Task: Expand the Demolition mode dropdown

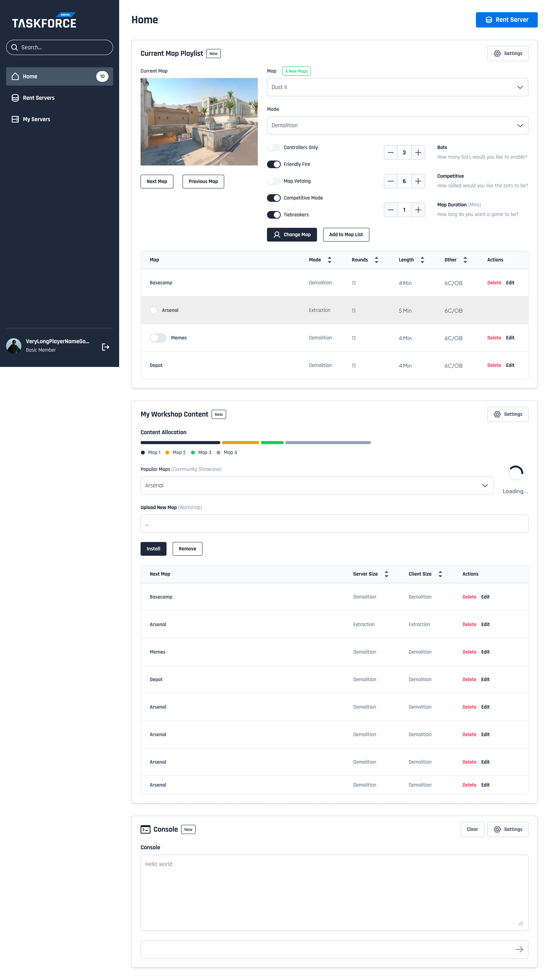Action: pos(397,126)
